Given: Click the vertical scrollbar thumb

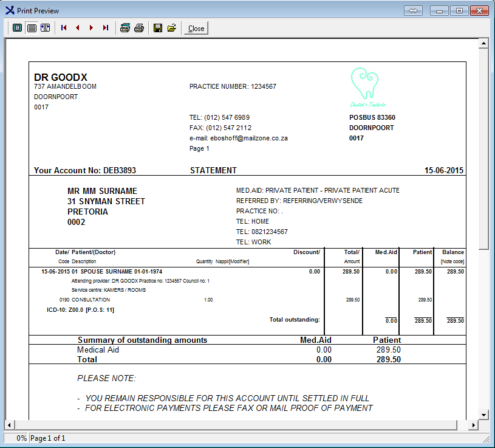Looking at the screenshot, I should (484, 146).
